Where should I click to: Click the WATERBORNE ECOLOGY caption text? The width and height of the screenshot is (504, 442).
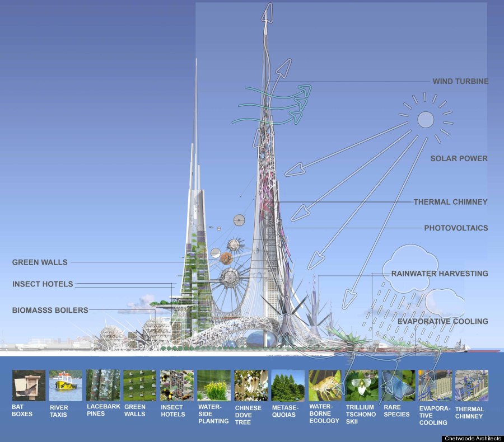point(324,413)
